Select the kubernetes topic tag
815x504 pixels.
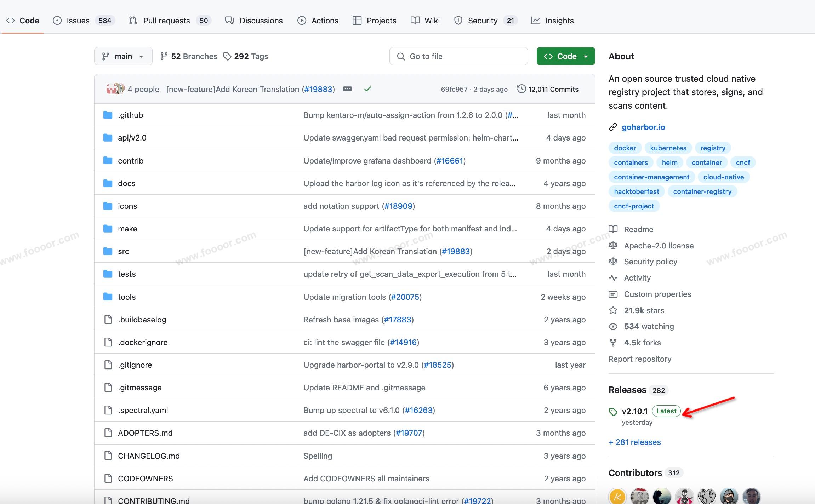tap(668, 148)
